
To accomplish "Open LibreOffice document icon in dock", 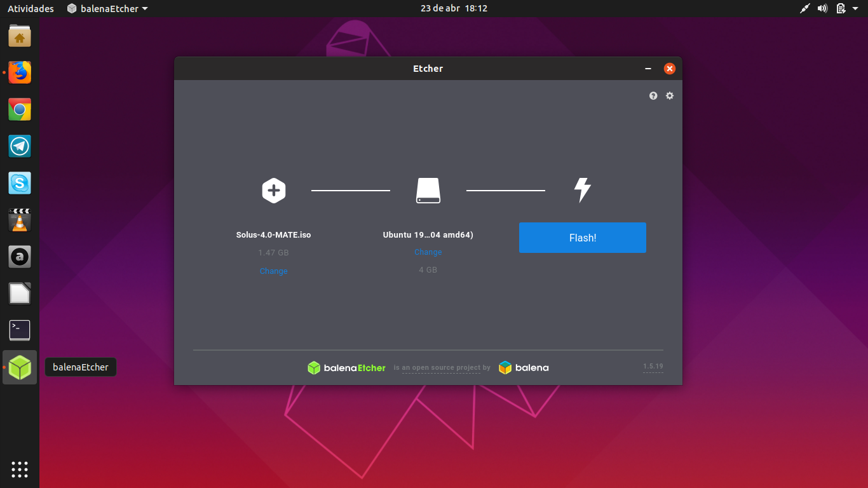I will 20,294.
